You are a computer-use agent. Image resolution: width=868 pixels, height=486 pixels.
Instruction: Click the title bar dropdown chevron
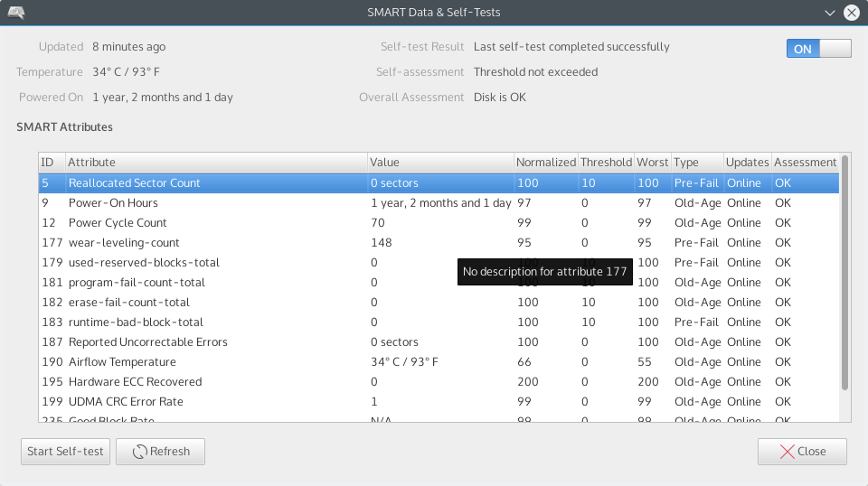pyautogui.click(x=830, y=13)
